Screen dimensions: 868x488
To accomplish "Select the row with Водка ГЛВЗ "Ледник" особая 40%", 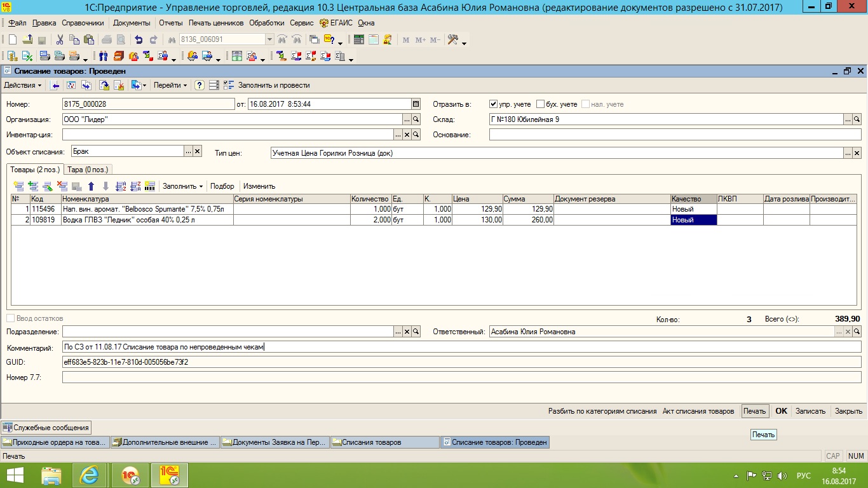I will (x=433, y=220).
